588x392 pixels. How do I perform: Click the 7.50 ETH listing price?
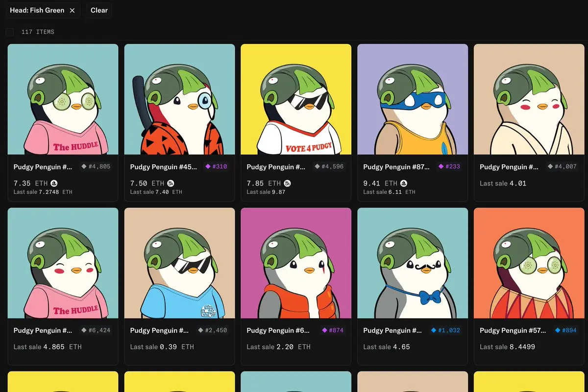[x=147, y=183]
